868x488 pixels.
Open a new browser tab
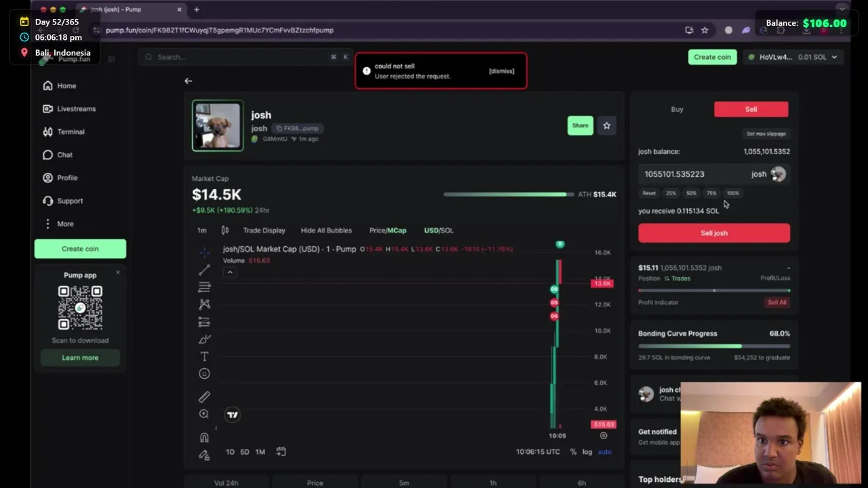pyautogui.click(x=197, y=9)
